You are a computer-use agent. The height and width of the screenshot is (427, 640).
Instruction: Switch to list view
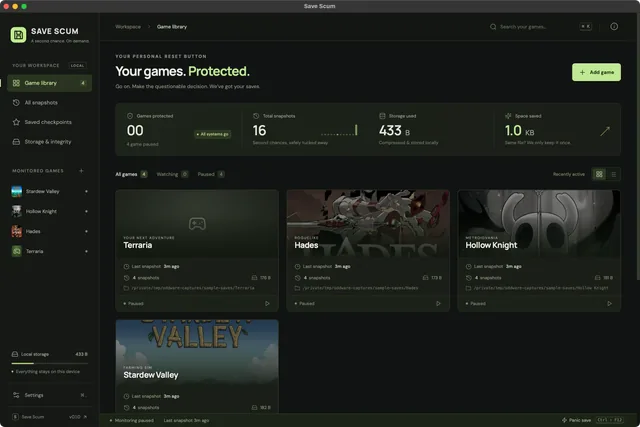613,174
